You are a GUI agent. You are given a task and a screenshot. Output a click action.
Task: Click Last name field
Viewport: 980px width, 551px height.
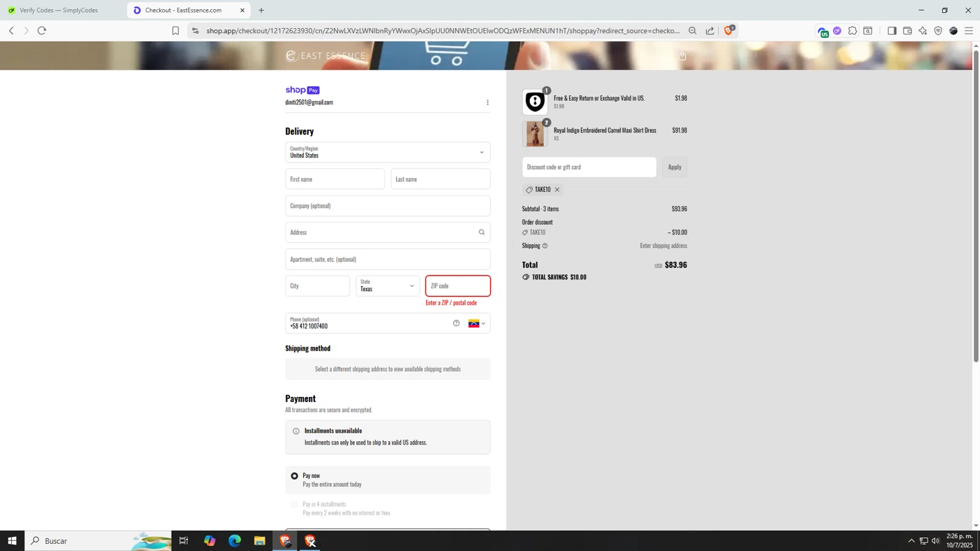(440, 179)
